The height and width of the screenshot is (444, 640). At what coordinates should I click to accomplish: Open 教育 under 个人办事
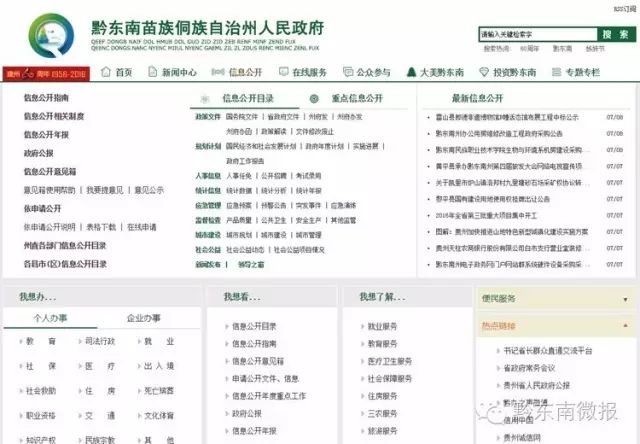(x=41, y=341)
